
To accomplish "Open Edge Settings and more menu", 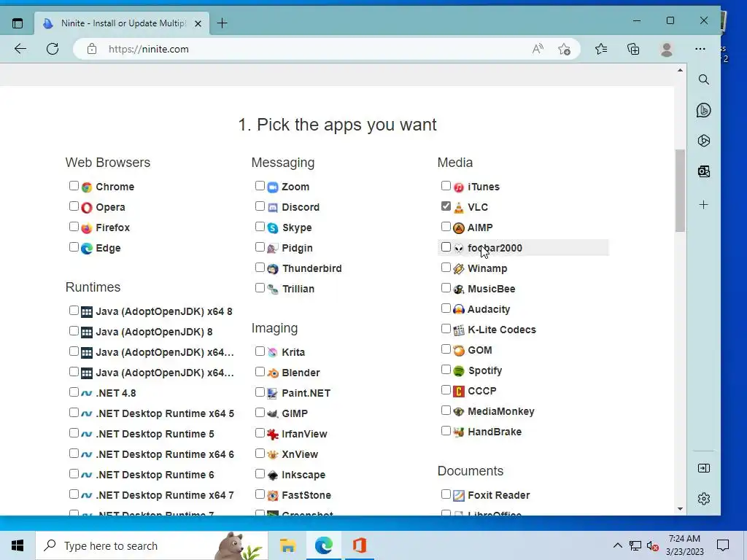I will click(700, 49).
